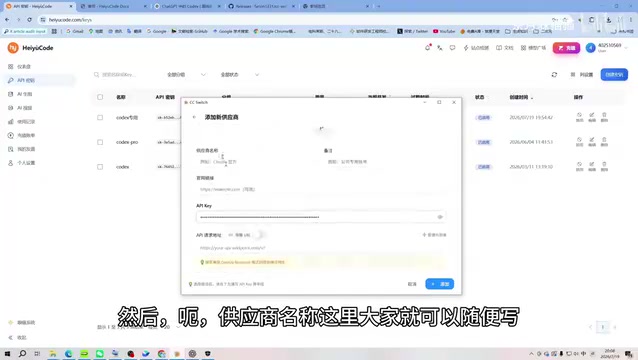Image resolution: width=638 pixels, height=360 pixels.
Task: Click the browser reload button
Action: click(x=29, y=20)
